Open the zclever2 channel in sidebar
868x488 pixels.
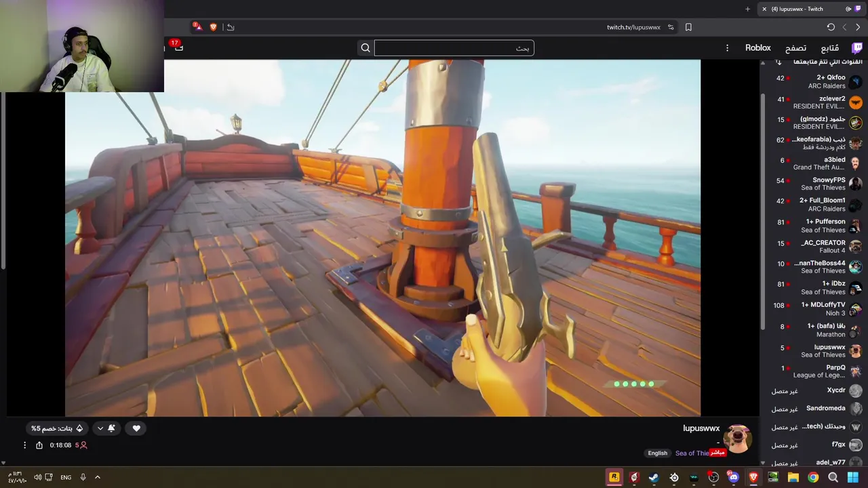814,102
